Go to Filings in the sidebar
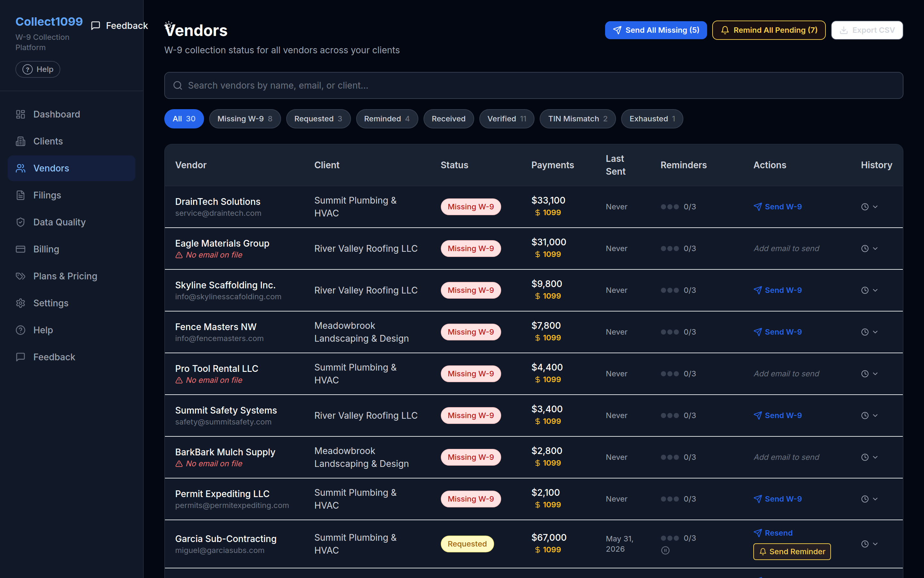Image resolution: width=924 pixels, height=578 pixels. click(x=72, y=195)
